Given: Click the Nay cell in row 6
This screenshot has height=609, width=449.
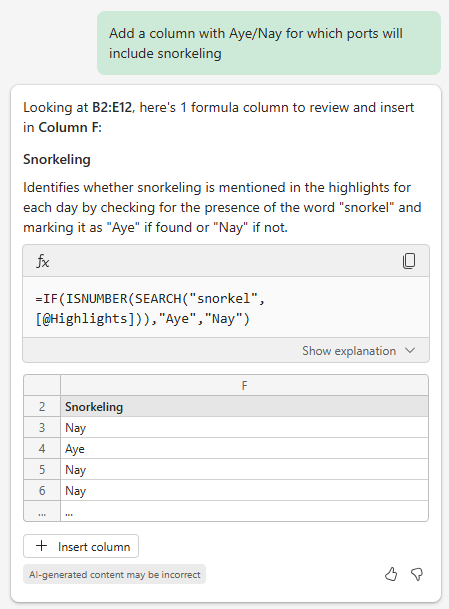Looking at the screenshot, I should pyautogui.click(x=244, y=490).
